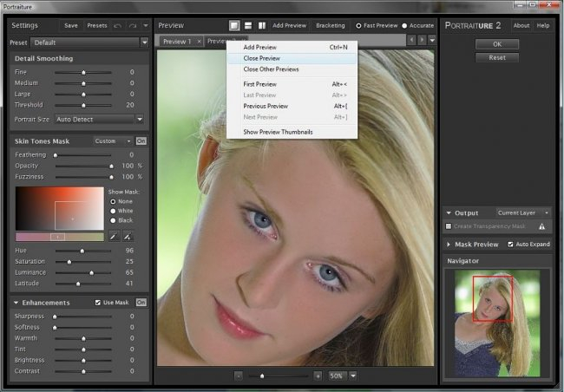Screen dimensions: 564x392
Task: Select the single preview layout icon
Action: 234,26
